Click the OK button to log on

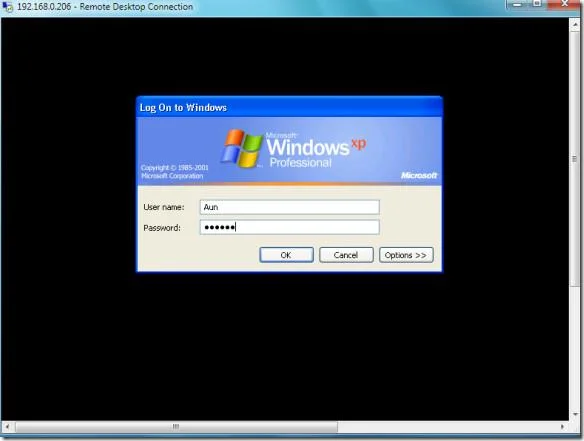coord(286,255)
